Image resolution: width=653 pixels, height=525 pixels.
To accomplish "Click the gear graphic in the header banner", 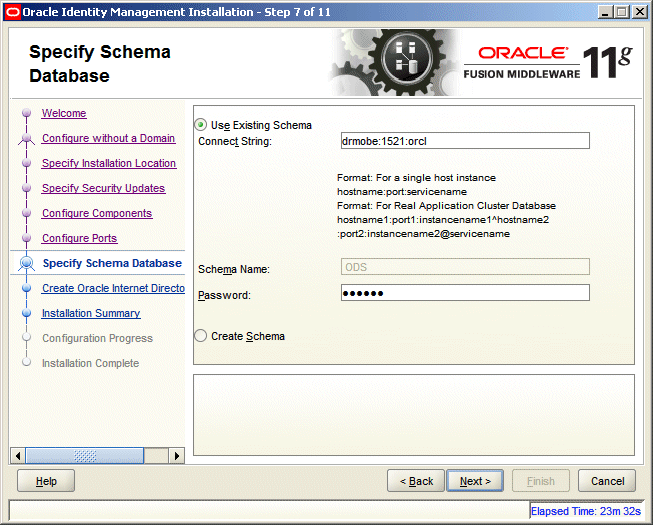I will tap(396, 62).
